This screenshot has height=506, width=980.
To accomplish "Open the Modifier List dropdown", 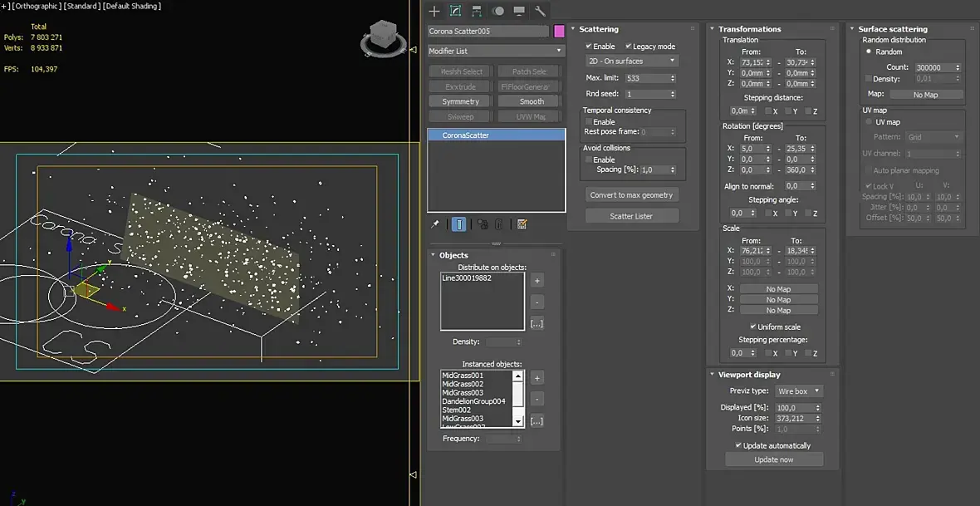I will [497, 51].
